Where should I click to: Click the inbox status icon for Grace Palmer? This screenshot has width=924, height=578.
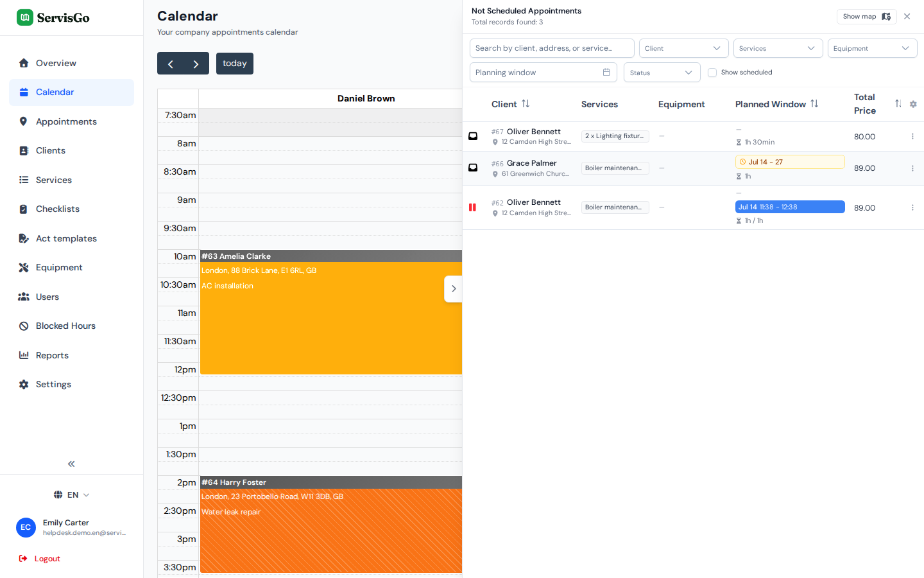pyautogui.click(x=473, y=168)
